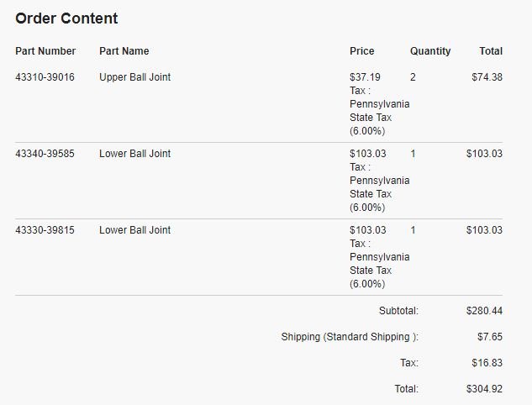Click the $37.19 price value
Image resolution: width=532 pixels, height=405 pixels.
point(365,77)
